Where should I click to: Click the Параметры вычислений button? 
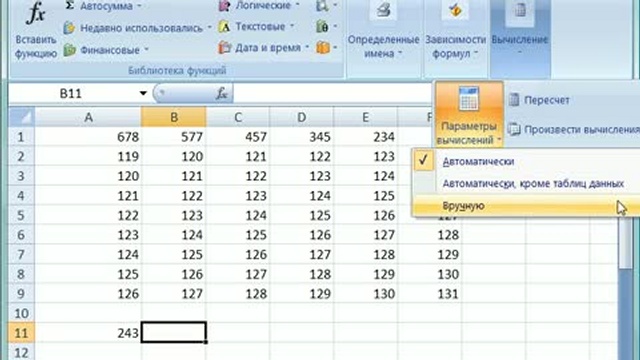(469, 114)
